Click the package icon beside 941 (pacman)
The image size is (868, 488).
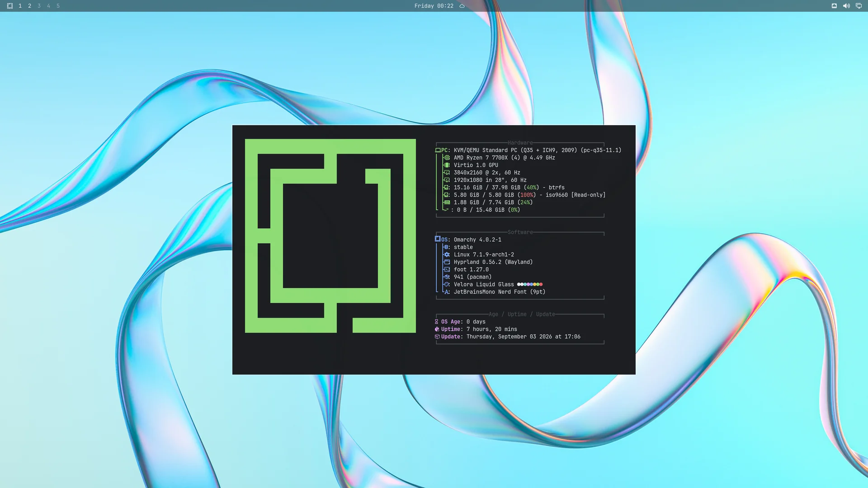click(x=447, y=277)
